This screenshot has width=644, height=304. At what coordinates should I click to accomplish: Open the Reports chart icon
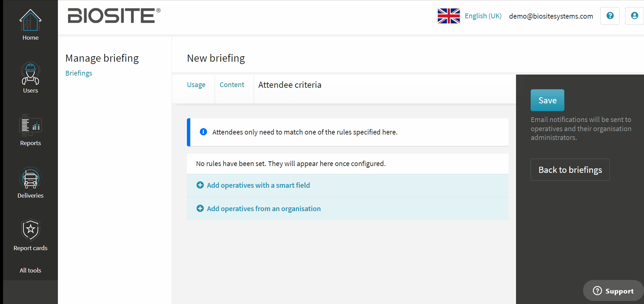click(x=30, y=125)
